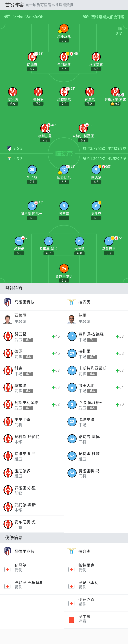
Task: Click 马德里竞技 team name under 替补阵容
Action: coord(24,302)
